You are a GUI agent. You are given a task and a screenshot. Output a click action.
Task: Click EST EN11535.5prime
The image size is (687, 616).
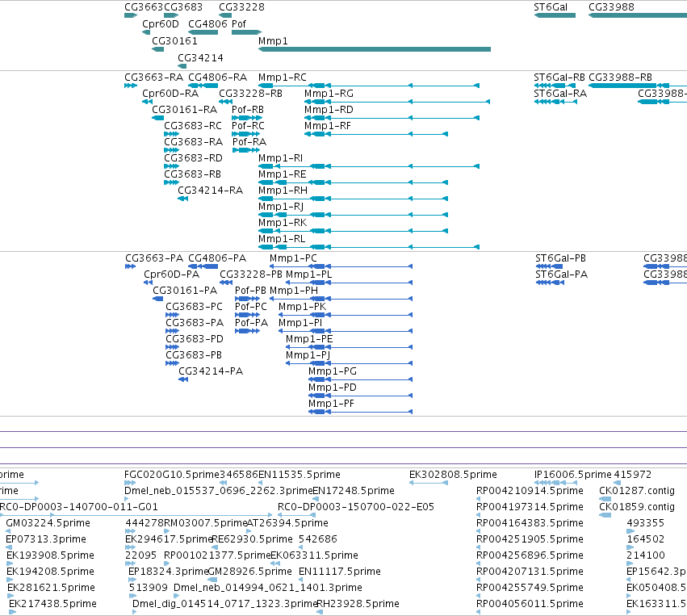coord(300,475)
